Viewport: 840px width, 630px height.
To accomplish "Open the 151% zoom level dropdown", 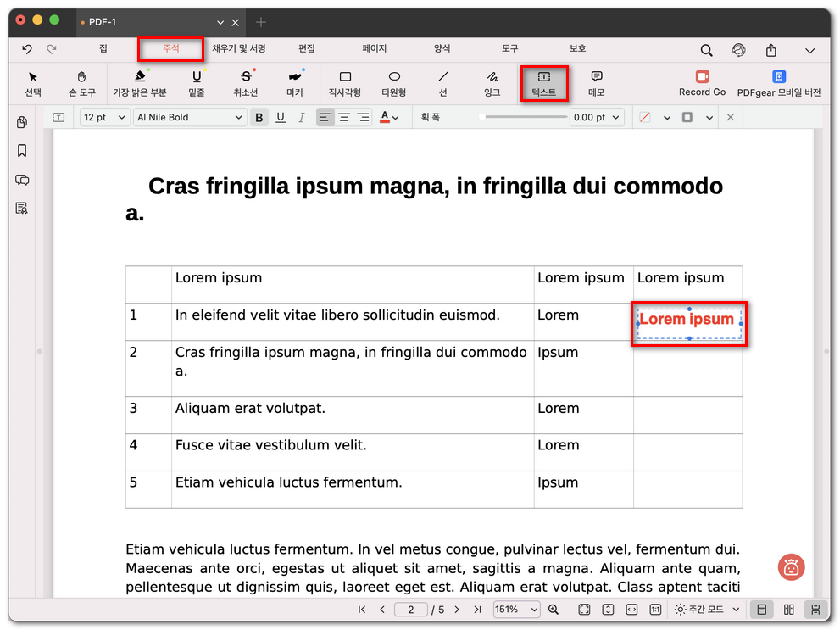I will [516, 610].
